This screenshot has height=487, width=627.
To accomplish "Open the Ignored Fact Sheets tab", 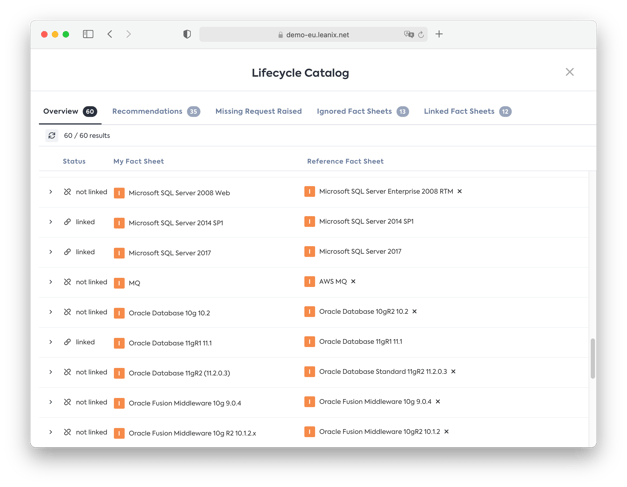I will pyautogui.click(x=362, y=112).
